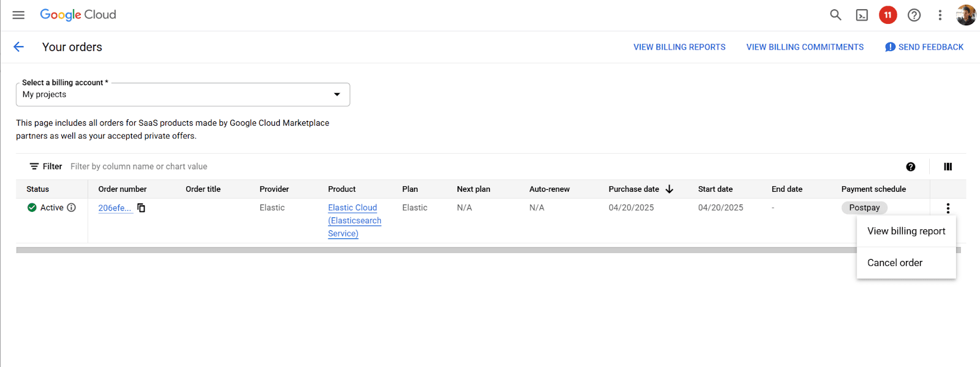Open the main navigation hamburger menu
980x367 pixels.
18,15
